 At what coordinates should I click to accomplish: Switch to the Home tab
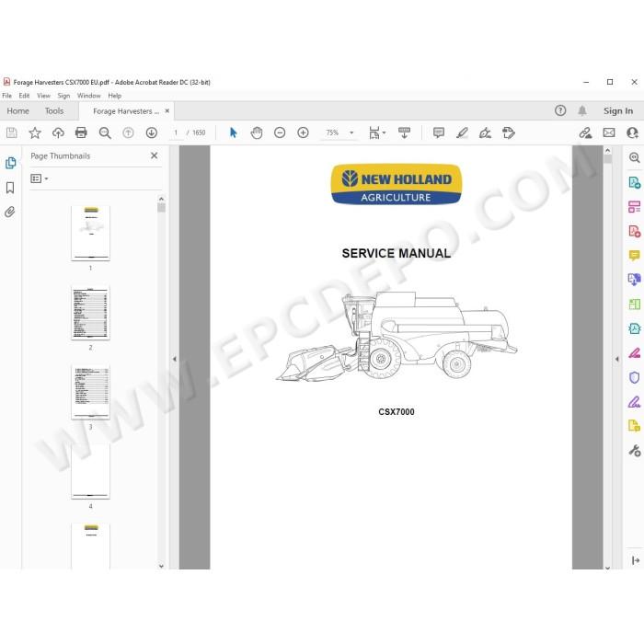pyautogui.click(x=18, y=111)
